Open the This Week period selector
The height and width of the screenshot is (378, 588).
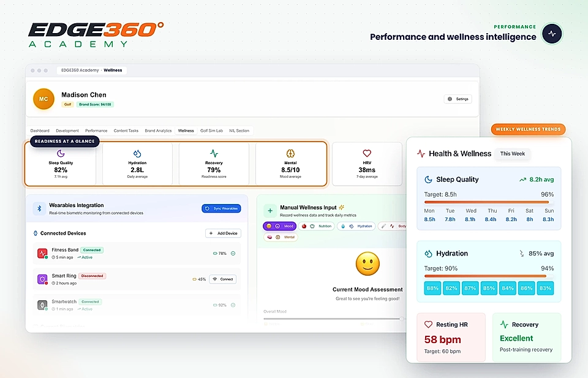click(513, 154)
